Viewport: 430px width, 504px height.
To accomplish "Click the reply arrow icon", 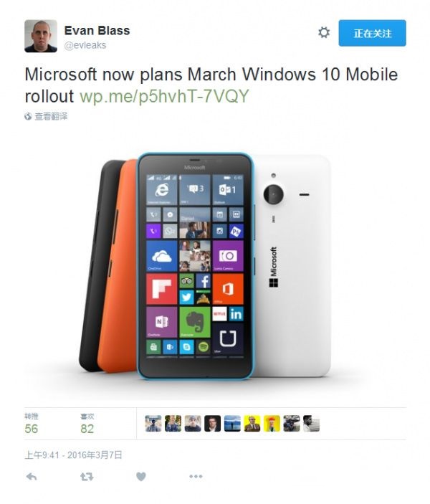I will (x=31, y=477).
